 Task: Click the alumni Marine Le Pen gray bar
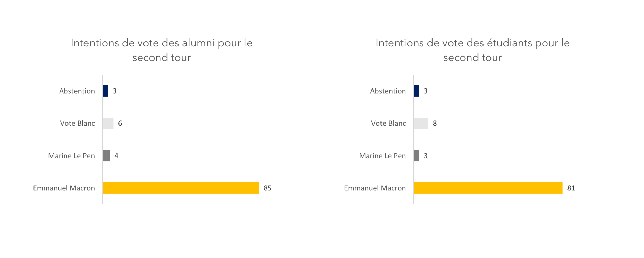pyautogui.click(x=106, y=156)
